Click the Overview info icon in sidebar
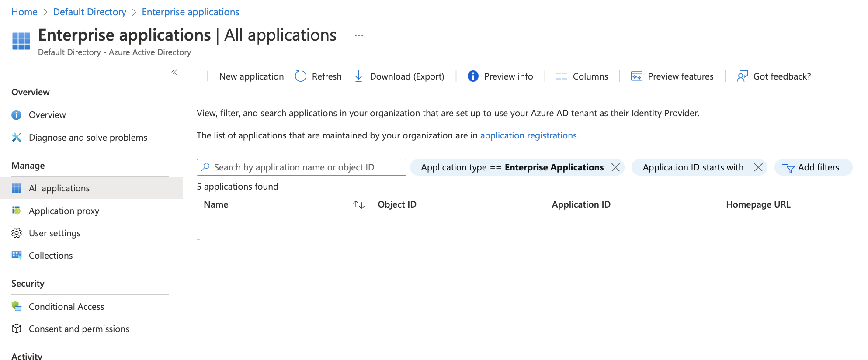The width and height of the screenshot is (868, 360). 17,115
